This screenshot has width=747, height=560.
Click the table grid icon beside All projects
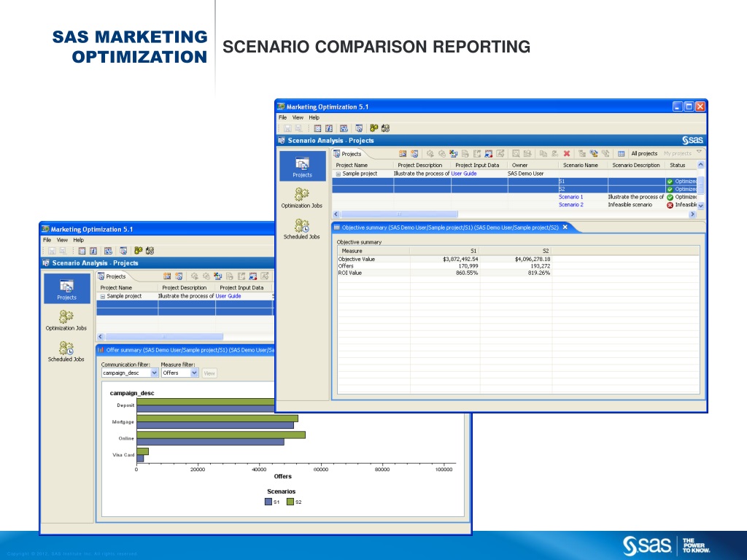622,153
